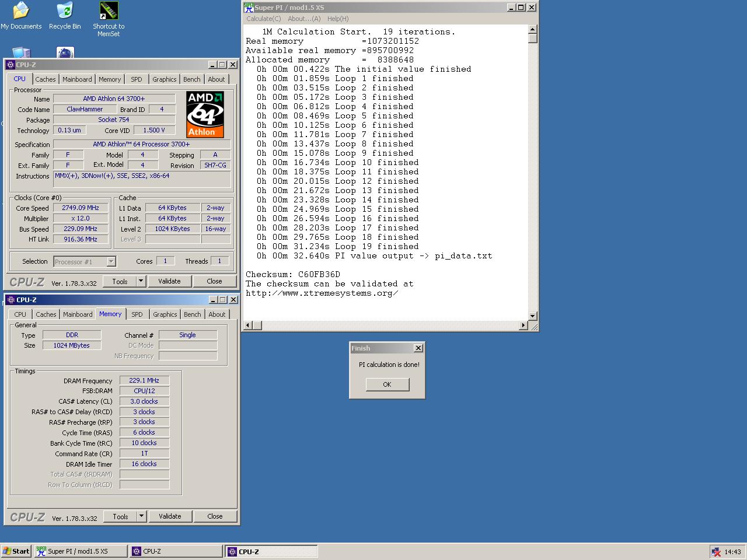Click Super PI title bar icon

[x=249, y=8]
